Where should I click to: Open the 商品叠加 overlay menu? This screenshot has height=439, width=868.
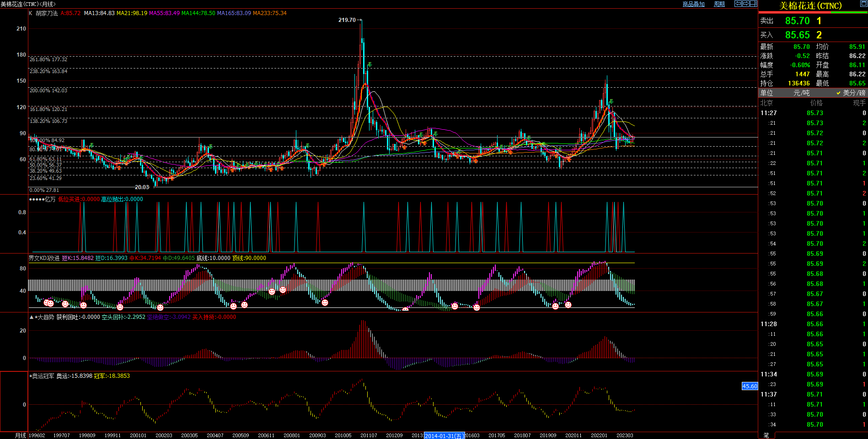pyautogui.click(x=693, y=4)
